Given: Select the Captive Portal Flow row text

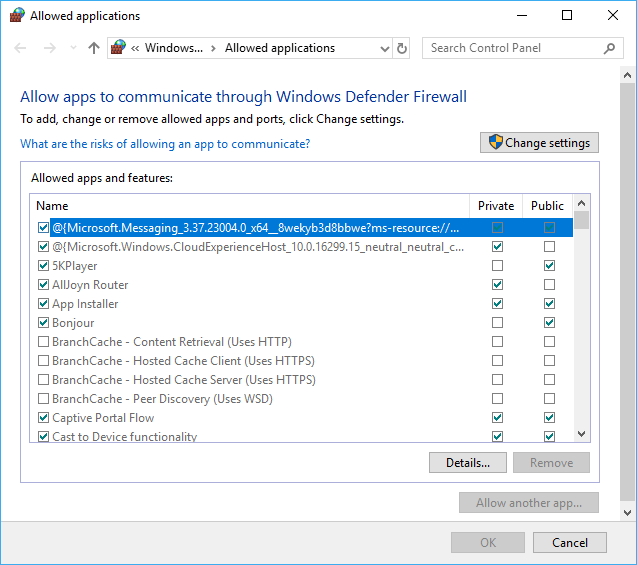Looking at the screenshot, I should point(103,418).
